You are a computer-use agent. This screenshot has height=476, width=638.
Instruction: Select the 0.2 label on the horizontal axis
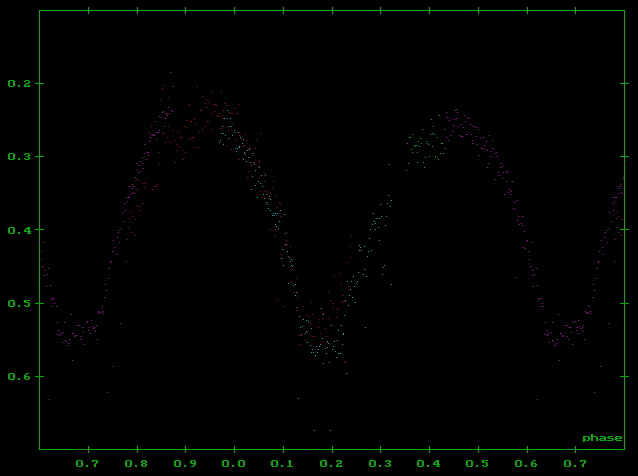(331, 464)
